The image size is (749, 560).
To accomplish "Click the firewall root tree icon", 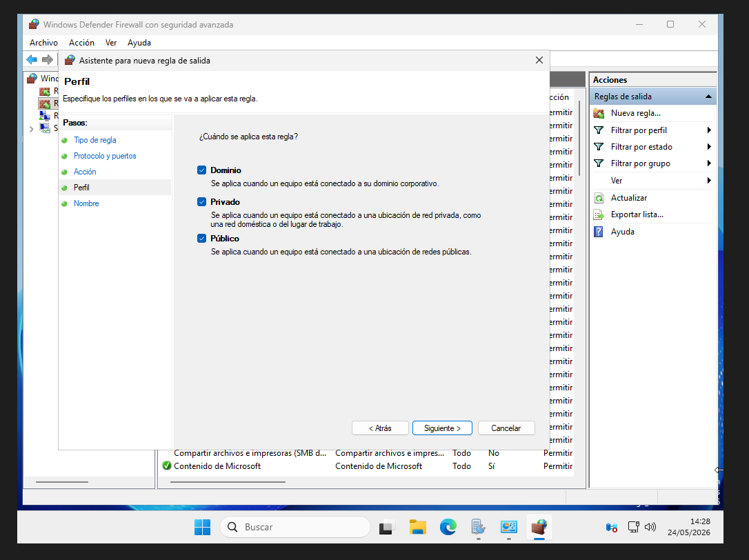I will pos(32,78).
